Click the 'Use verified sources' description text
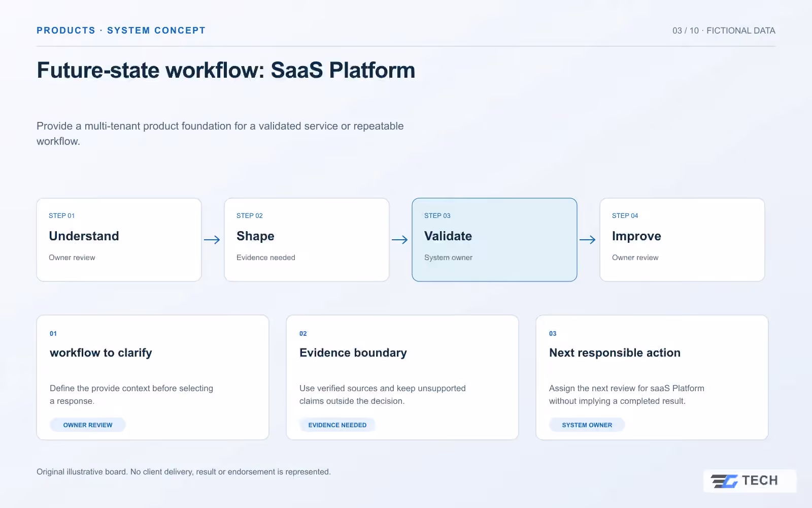This screenshot has height=508, width=812. pos(383,394)
